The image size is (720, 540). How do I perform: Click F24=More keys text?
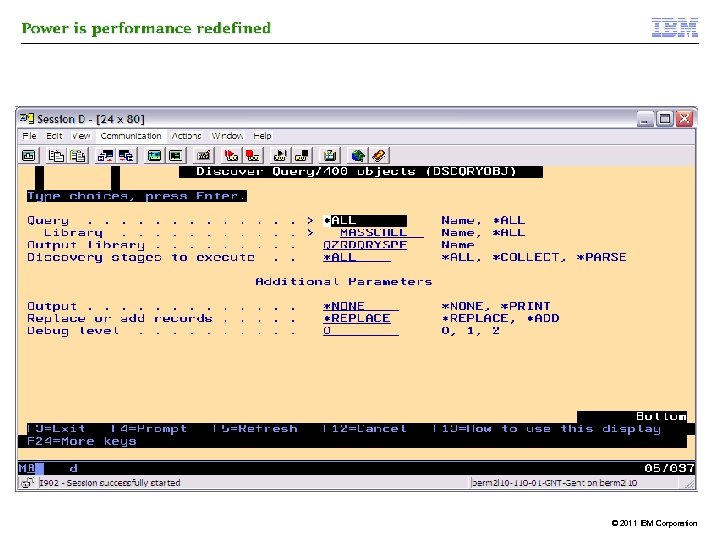pyautogui.click(x=81, y=441)
